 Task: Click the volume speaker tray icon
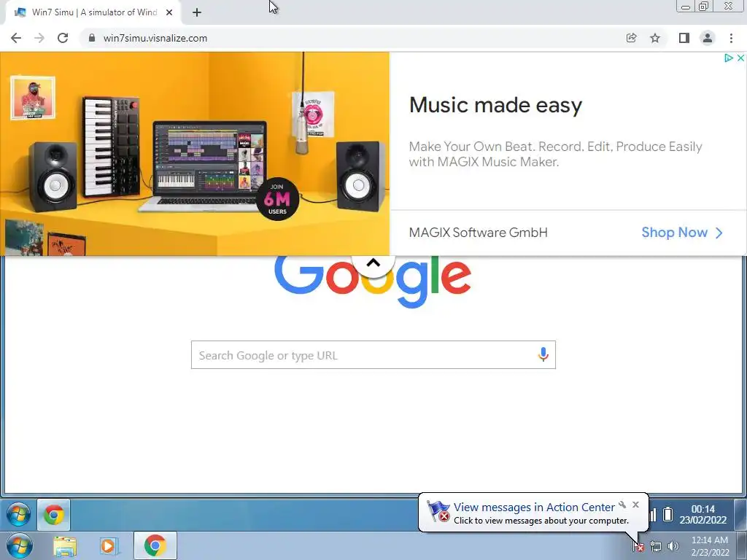673,547
